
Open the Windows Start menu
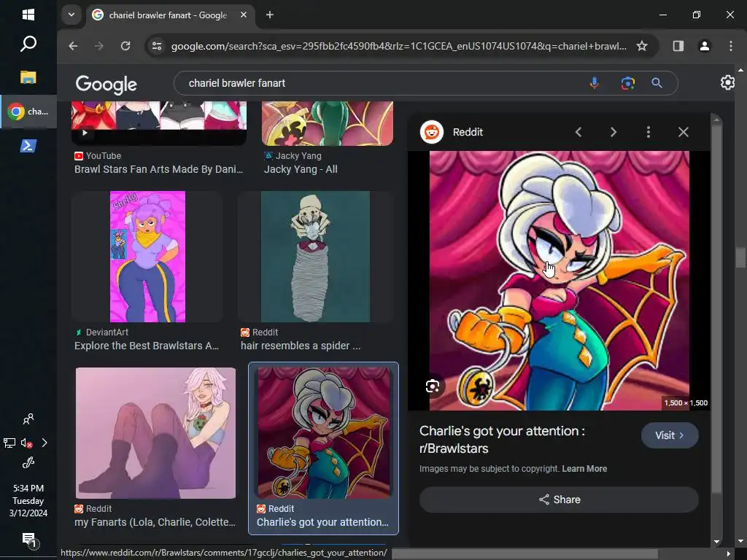pos(28,15)
